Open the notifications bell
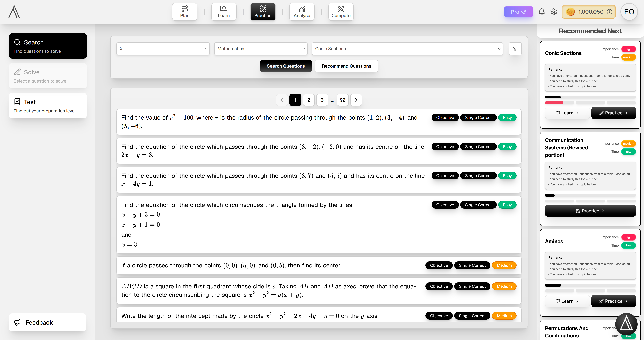Viewport: 644px width, 340px height. (541, 12)
